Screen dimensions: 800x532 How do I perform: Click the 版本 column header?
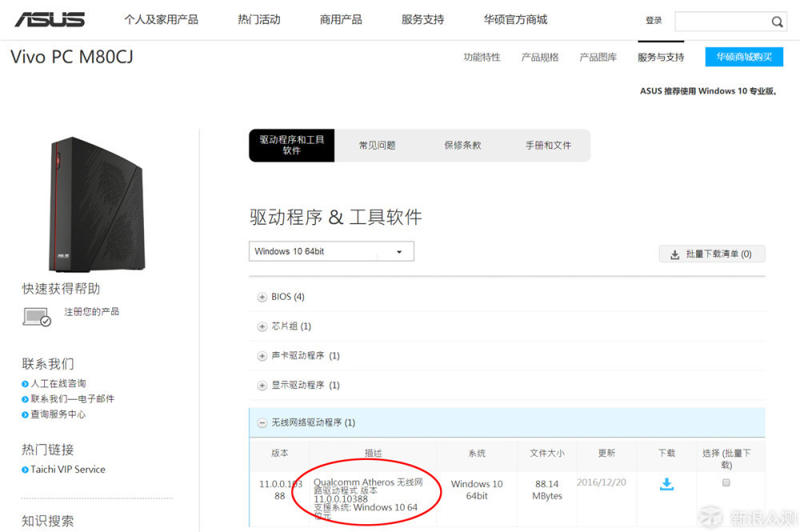click(x=279, y=453)
